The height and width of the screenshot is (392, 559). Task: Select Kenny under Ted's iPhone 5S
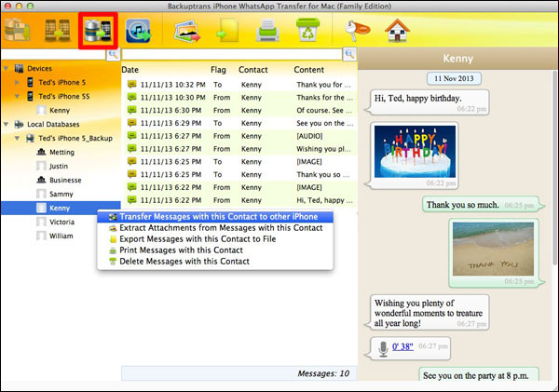click(x=60, y=110)
